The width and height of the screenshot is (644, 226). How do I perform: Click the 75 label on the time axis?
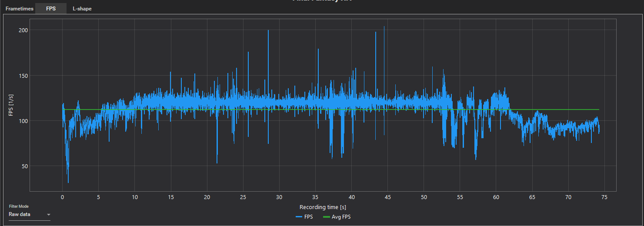click(x=604, y=197)
